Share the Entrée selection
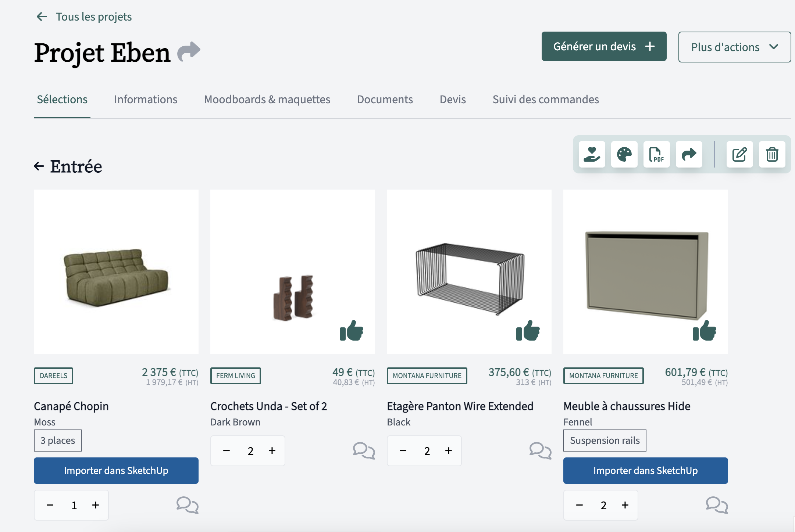The image size is (795, 532). (x=689, y=155)
